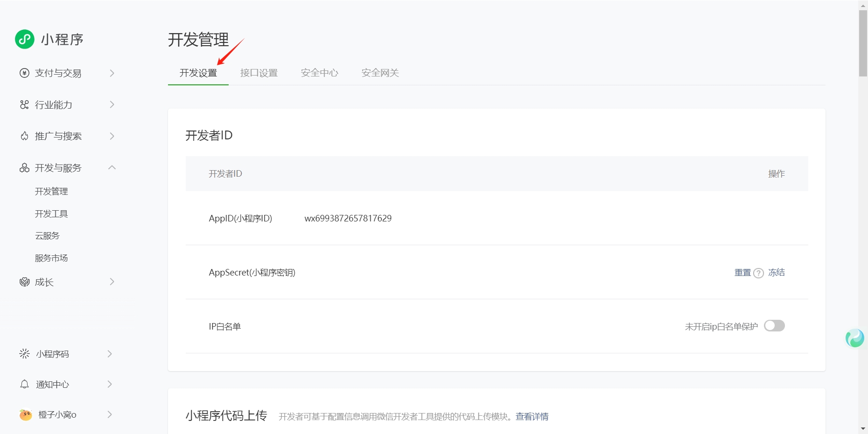Click the 通知中心 menu label
This screenshot has height=434, width=868.
[52, 385]
